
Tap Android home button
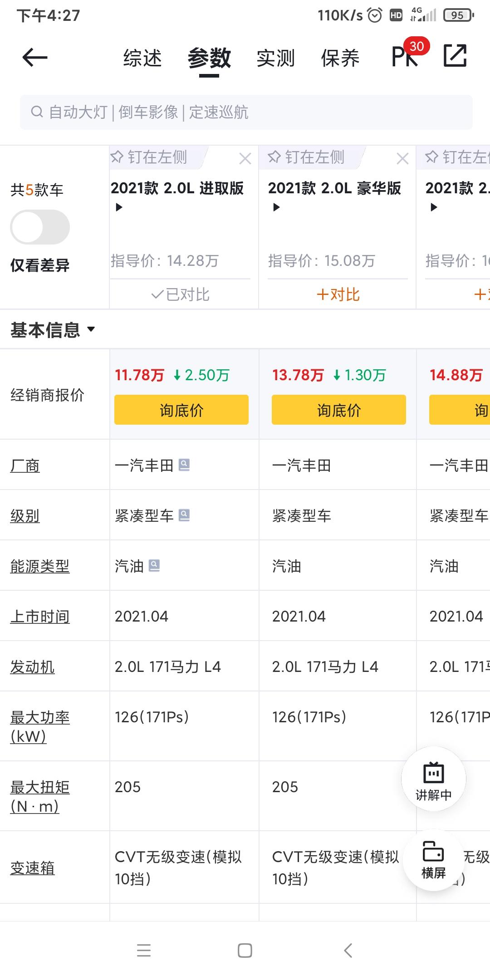pos(245,950)
